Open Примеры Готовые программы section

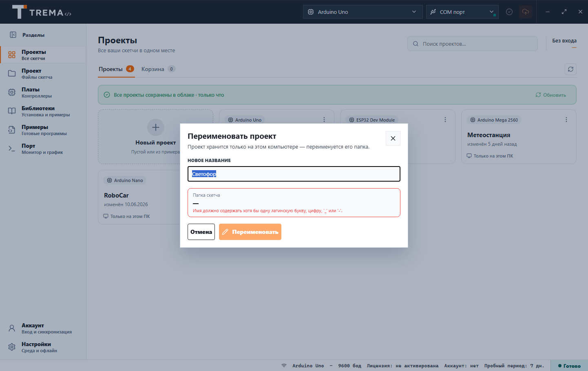43,130
